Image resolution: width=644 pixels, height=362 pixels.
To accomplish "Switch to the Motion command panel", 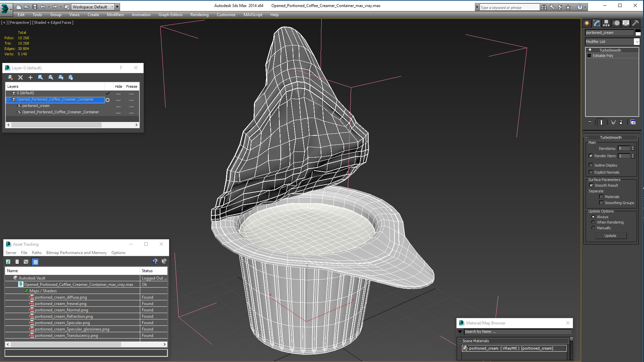I will (x=616, y=23).
